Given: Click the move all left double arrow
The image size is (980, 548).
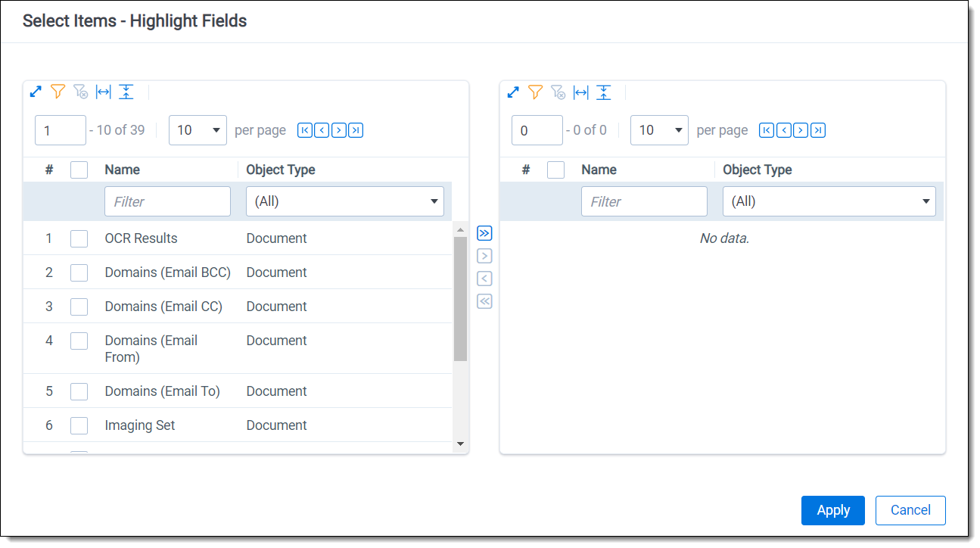Looking at the screenshot, I should [x=485, y=301].
